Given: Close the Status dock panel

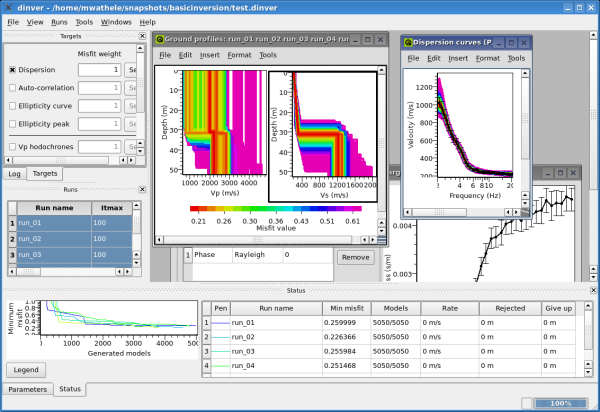Looking at the screenshot, I should [593, 290].
